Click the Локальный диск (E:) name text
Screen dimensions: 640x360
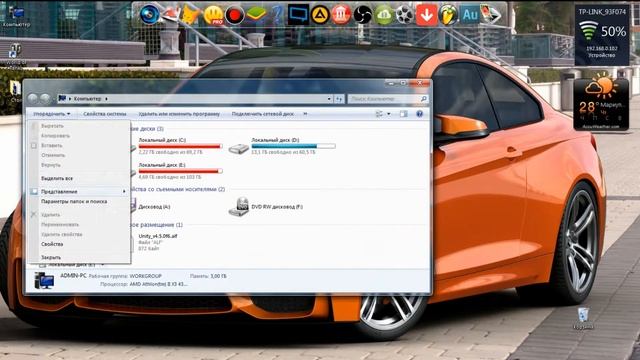(x=162, y=165)
